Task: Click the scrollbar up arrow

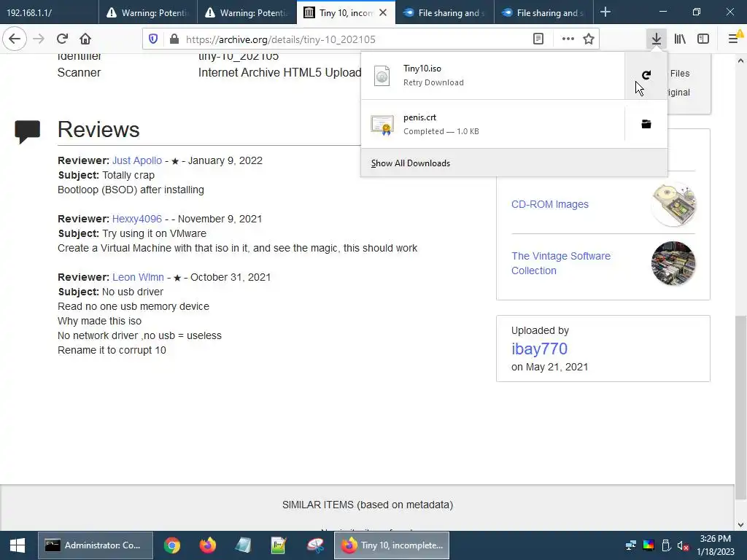Action: [x=740, y=61]
